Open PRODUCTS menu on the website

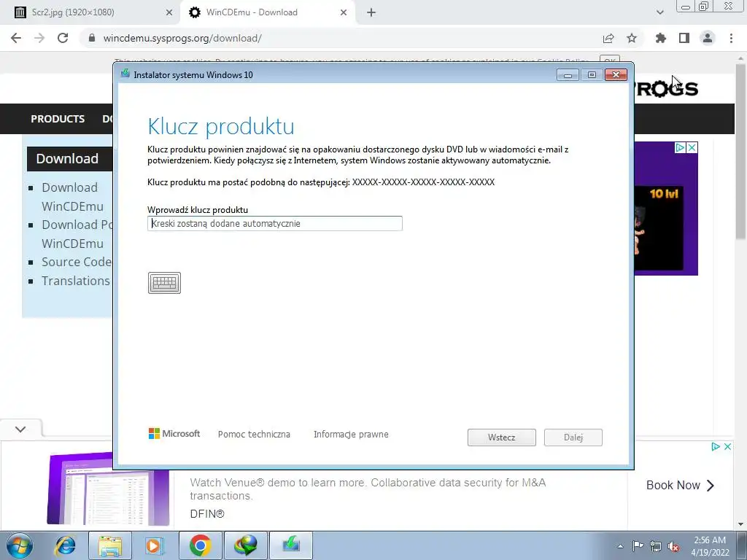click(58, 119)
